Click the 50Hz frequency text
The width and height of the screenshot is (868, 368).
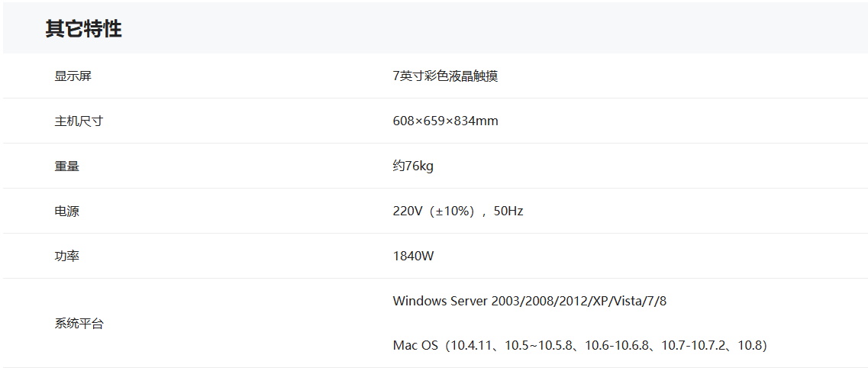[x=508, y=211]
